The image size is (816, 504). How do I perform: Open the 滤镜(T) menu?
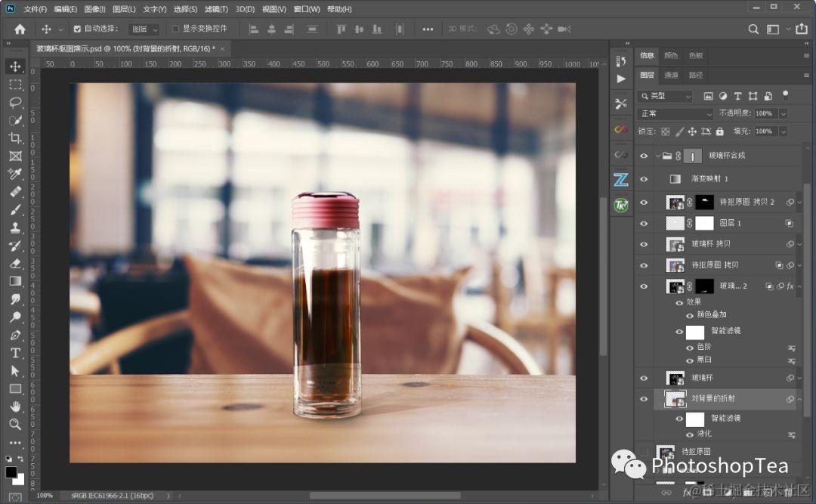[x=216, y=9]
